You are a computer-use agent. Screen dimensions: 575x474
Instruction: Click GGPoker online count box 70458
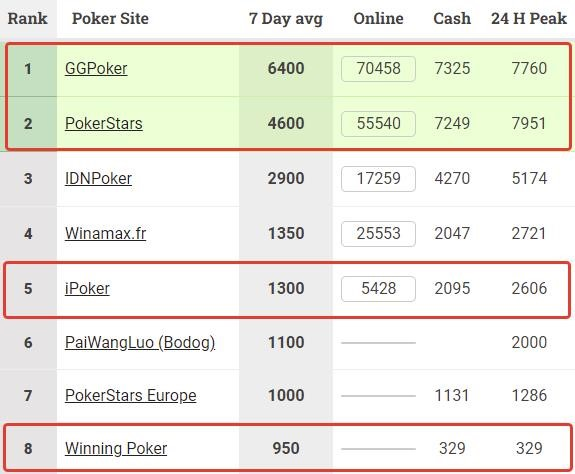coord(378,69)
